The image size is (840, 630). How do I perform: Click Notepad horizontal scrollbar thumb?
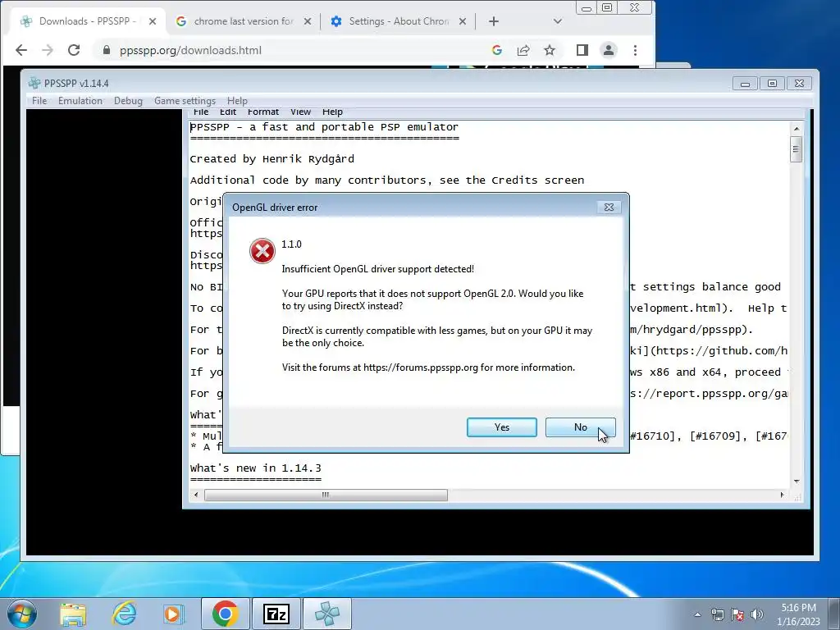pos(326,495)
